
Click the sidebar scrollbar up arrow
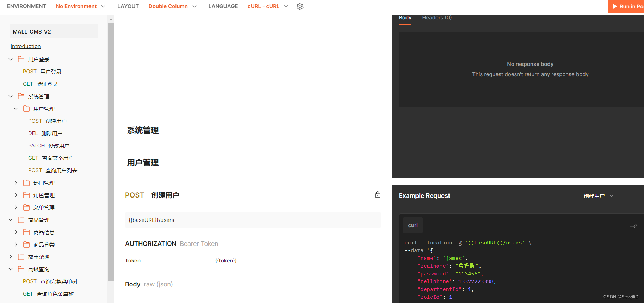click(x=111, y=19)
